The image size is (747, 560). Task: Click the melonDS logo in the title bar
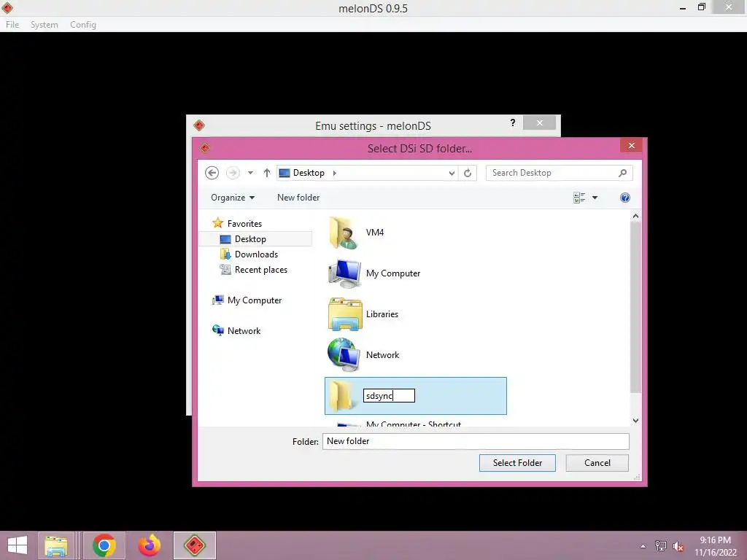(7, 7)
